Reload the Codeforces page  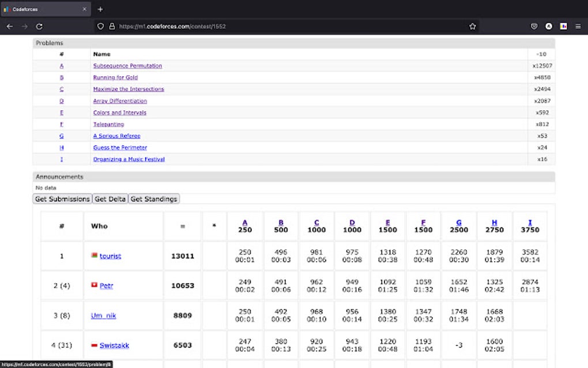pyautogui.click(x=39, y=26)
